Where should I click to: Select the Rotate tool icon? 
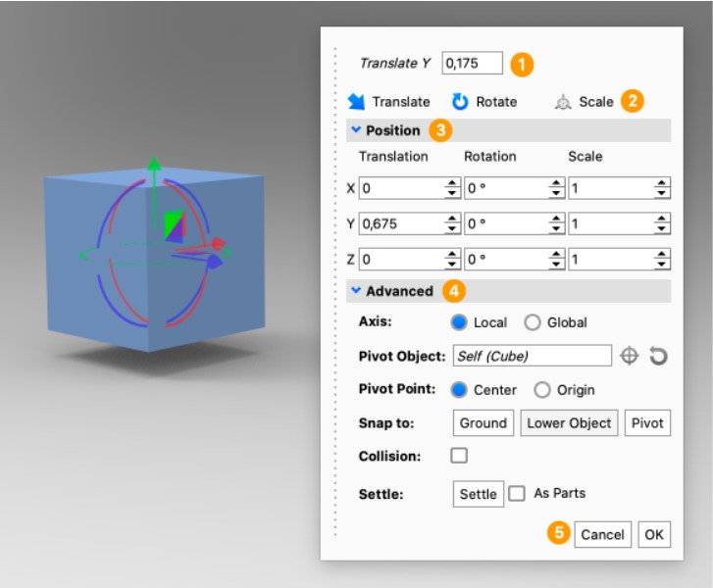(460, 102)
